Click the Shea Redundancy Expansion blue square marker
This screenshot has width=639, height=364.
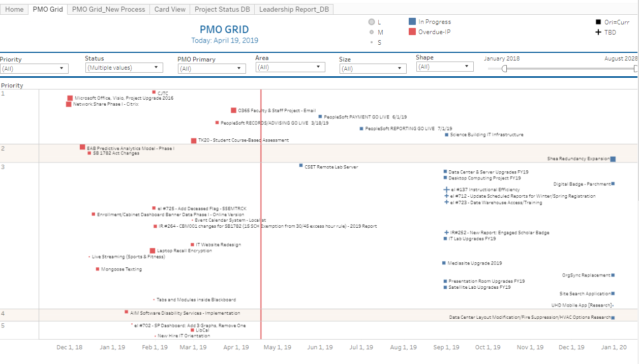click(613, 159)
